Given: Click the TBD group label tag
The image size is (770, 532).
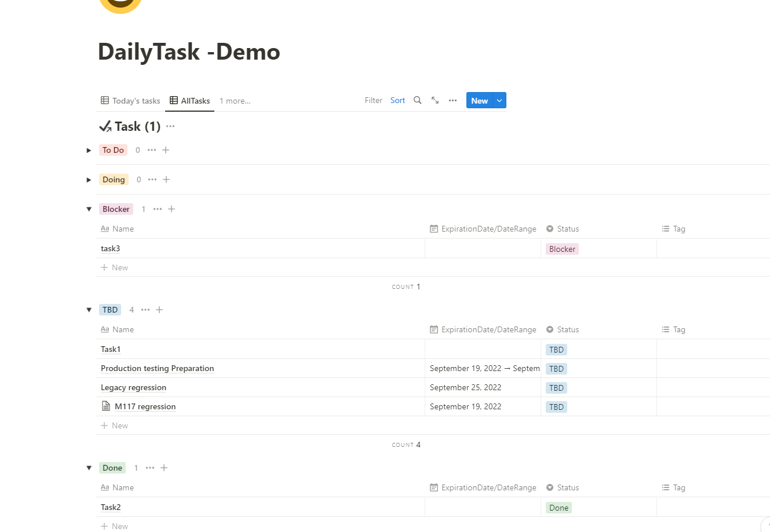Looking at the screenshot, I should click(x=110, y=310).
